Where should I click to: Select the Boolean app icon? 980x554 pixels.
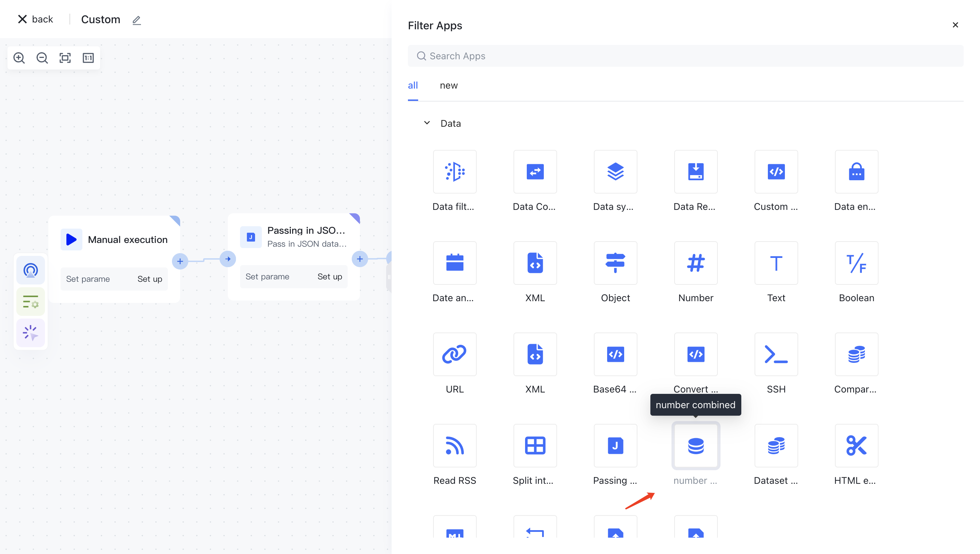pyautogui.click(x=856, y=263)
